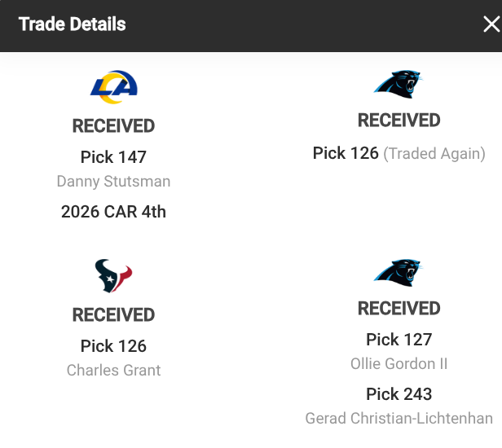
Task: Click RECEIVED heading under Texans logo
Action: [113, 314]
